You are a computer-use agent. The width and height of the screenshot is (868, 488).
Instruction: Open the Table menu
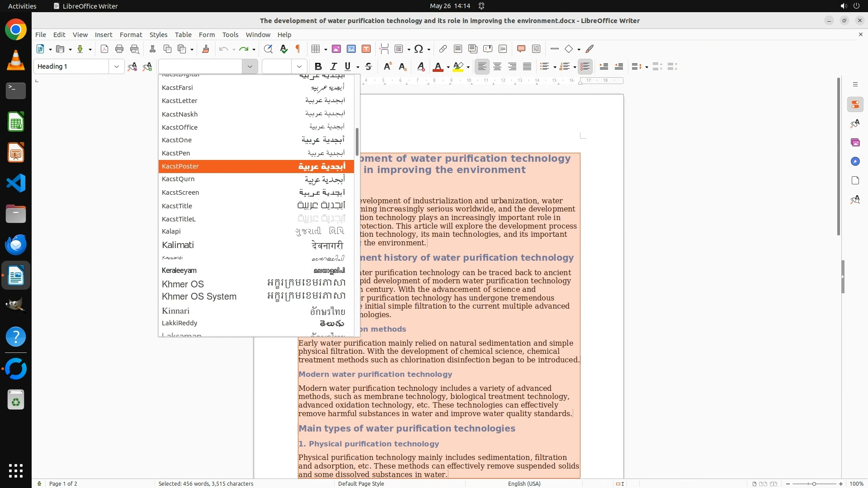tap(183, 34)
